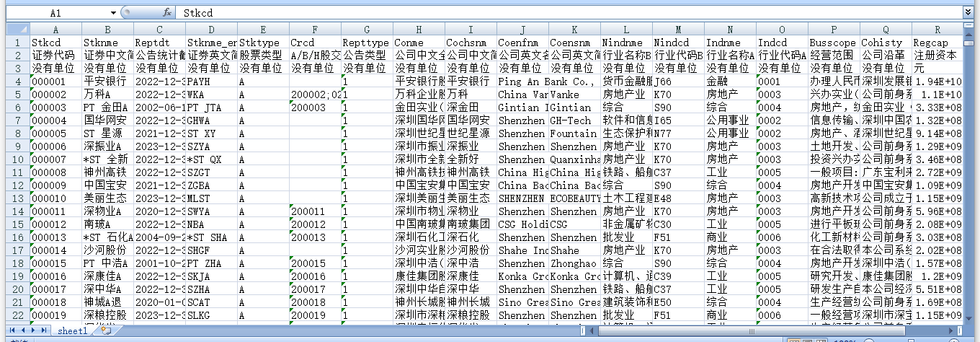Select column C header

159,29
